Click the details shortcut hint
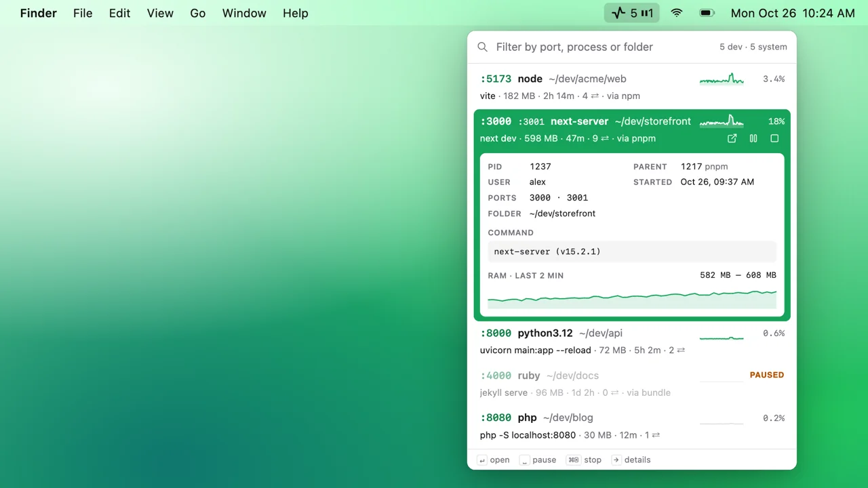868x488 pixels. pyautogui.click(x=631, y=460)
